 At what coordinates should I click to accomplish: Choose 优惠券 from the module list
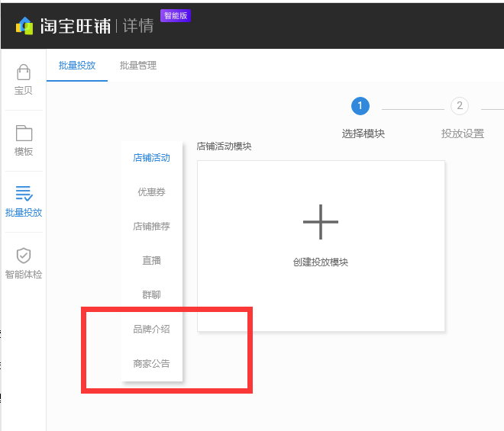click(x=151, y=192)
